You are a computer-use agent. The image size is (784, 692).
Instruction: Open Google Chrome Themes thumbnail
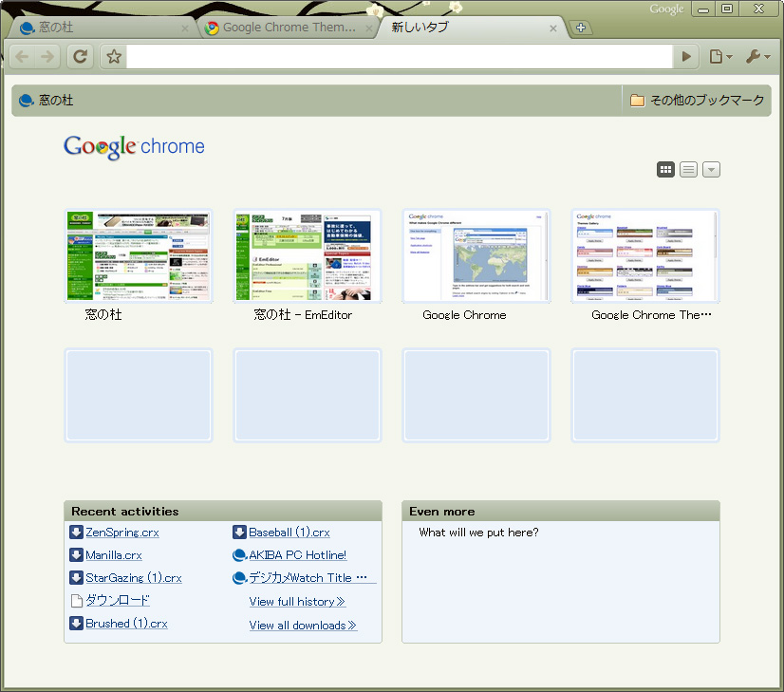click(645, 256)
